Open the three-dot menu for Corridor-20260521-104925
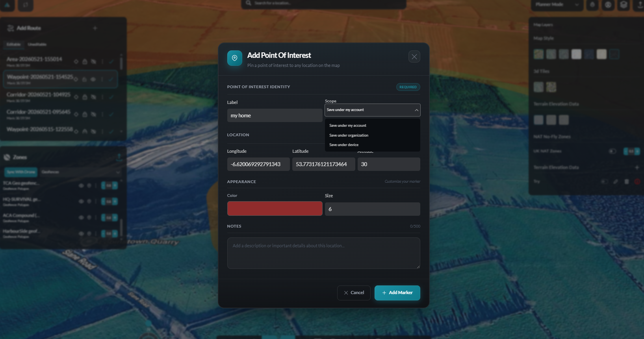This screenshot has height=339, width=644. 102,97
